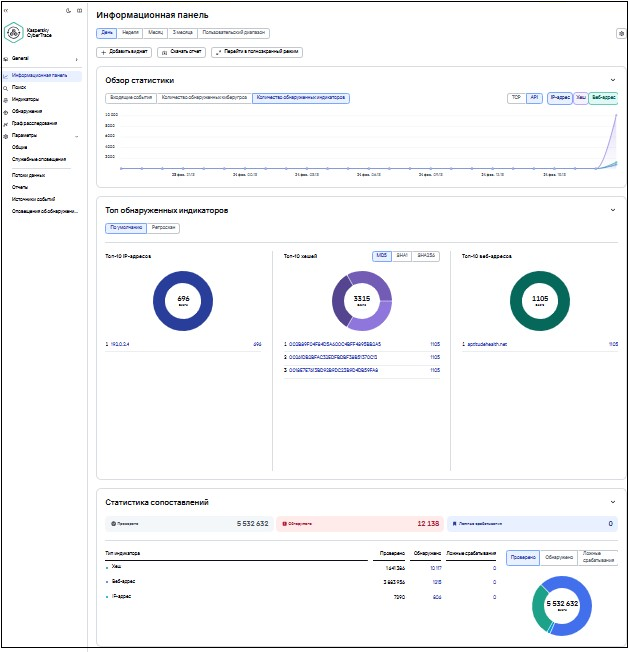The width and height of the screenshot is (629, 652).
Task: Open the General tenant selector arrow
Action: point(76,59)
